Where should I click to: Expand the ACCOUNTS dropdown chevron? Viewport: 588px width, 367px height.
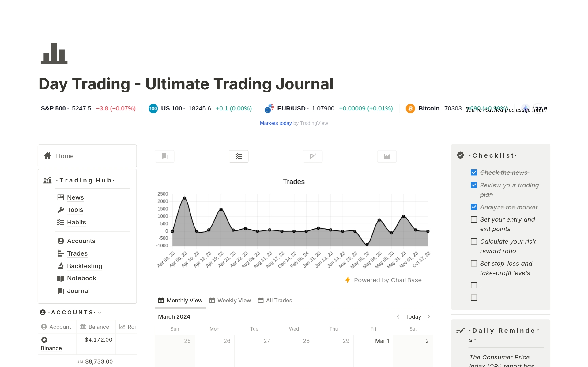tap(100, 313)
